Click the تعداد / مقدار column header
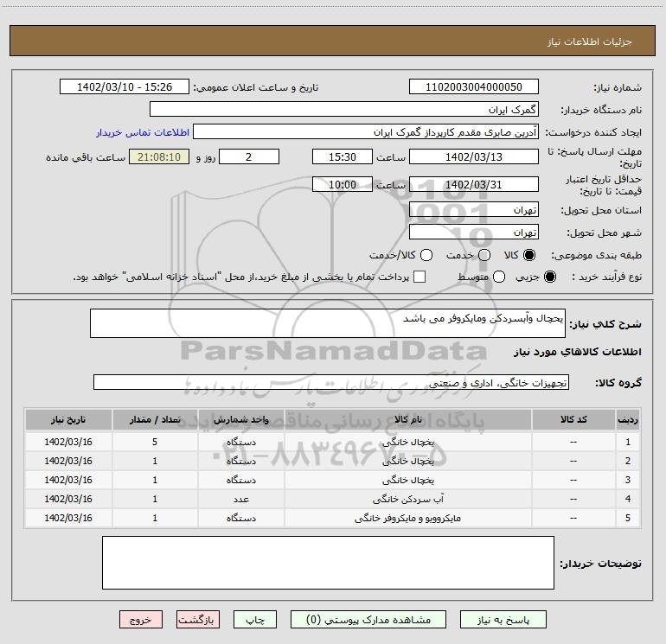This screenshot has height=644, width=666. tap(155, 420)
